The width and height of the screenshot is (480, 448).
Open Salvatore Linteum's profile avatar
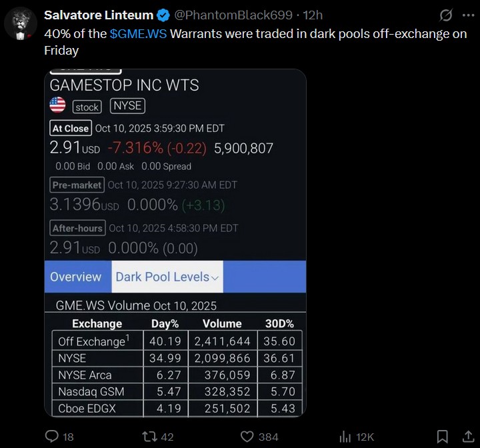pyautogui.click(x=21, y=23)
